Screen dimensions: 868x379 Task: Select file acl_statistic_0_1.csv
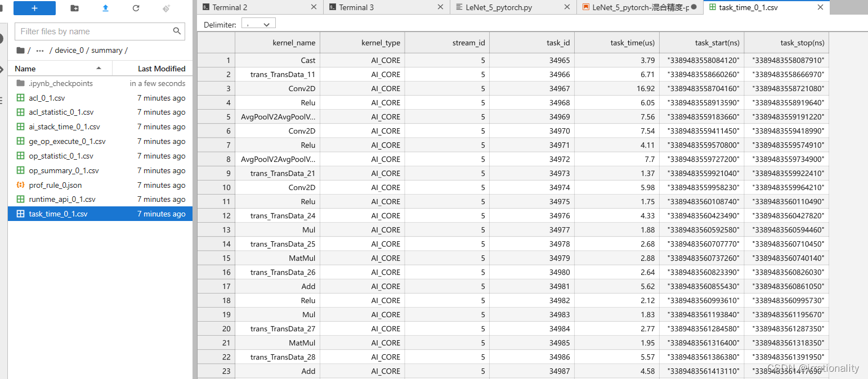(x=100, y=112)
